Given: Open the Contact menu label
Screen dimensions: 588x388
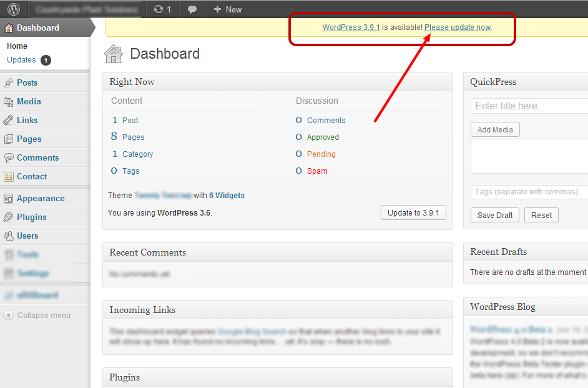Looking at the screenshot, I should pyautogui.click(x=32, y=176).
